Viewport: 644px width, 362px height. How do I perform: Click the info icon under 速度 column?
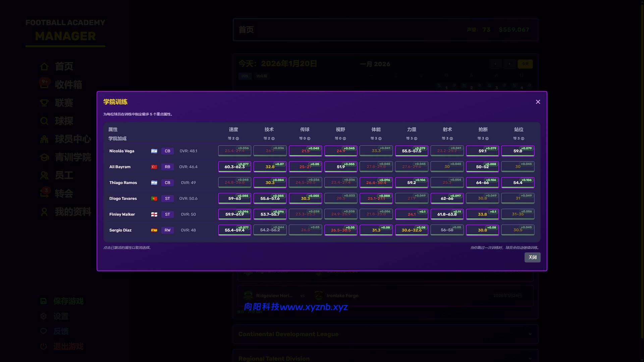pos(237,138)
